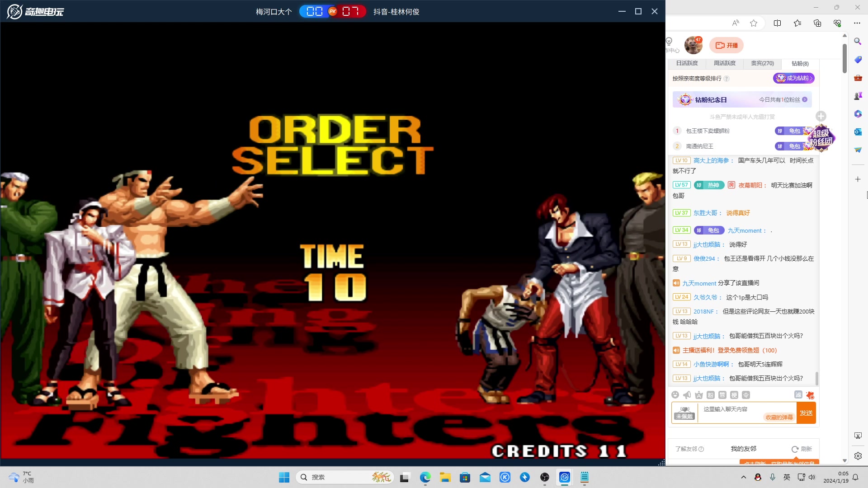The image size is (868, 488).
Task: Click the 粉 fan danmaku icon
Action: pos(711,395)
